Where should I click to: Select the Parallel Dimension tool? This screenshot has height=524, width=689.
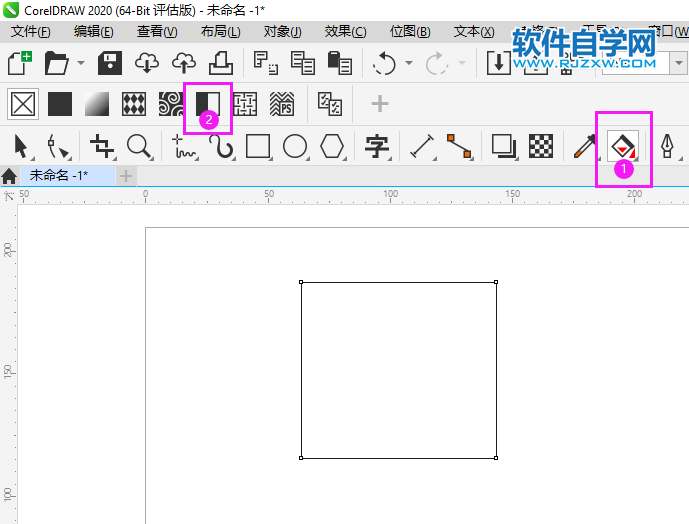point(422,146)
